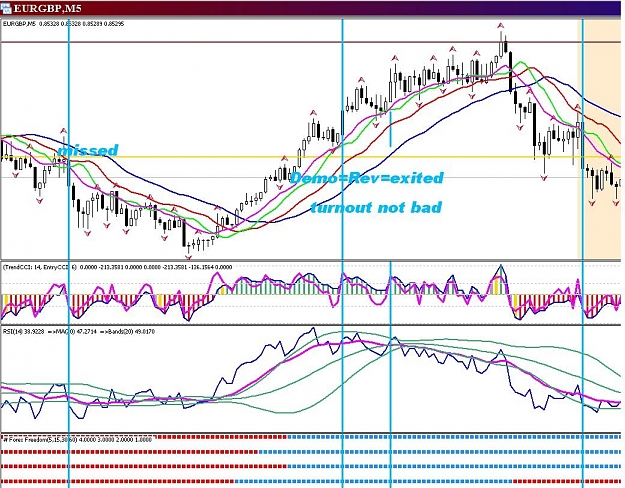Click the '# Forex Freedom(5,15,30,60)' indicator label
This screenshot has height=488, width=625.
(77, 439)
